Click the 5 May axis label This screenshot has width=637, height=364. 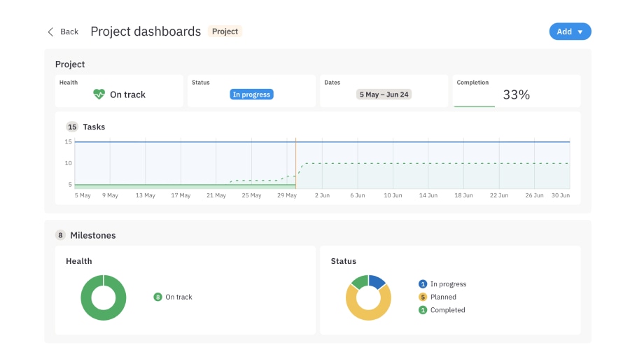pos(83,195)
